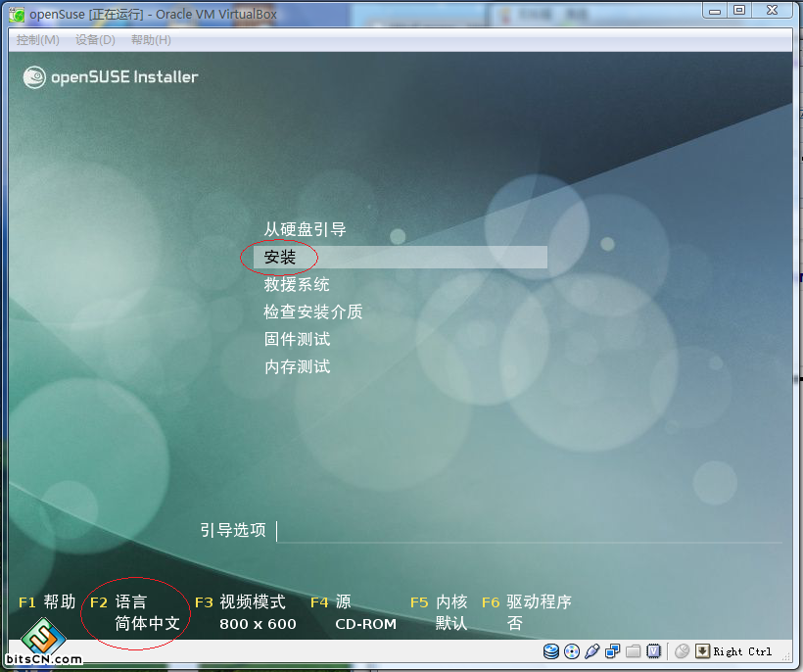Click the network adapters status icon
Image resolution: width=803 pixels, height=672 pixels.
pyautogui.click(x=612, y=651)
